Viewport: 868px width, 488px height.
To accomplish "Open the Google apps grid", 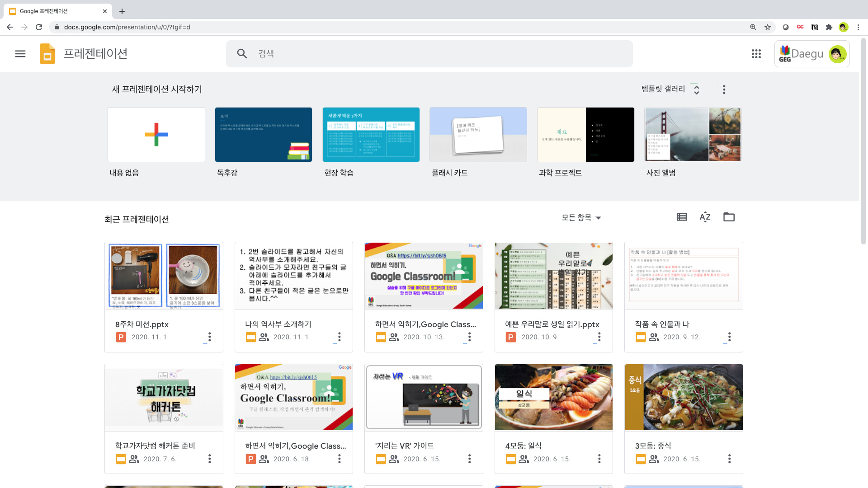I will (x=756, y=54).
